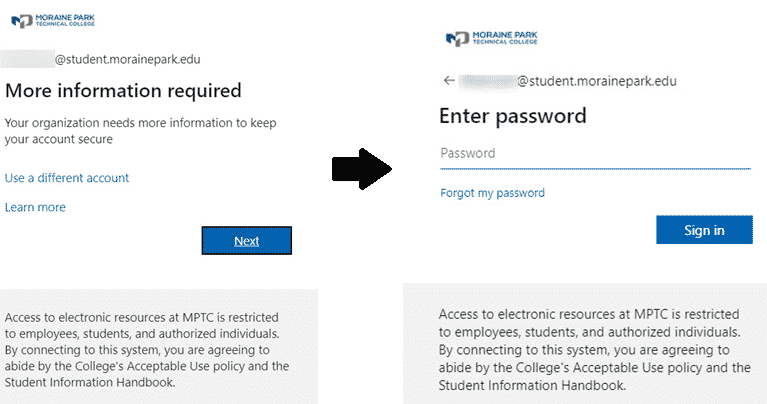Follow the Learn more link
The width and height of the screenshot is (767, 404).
click(35, 208)
